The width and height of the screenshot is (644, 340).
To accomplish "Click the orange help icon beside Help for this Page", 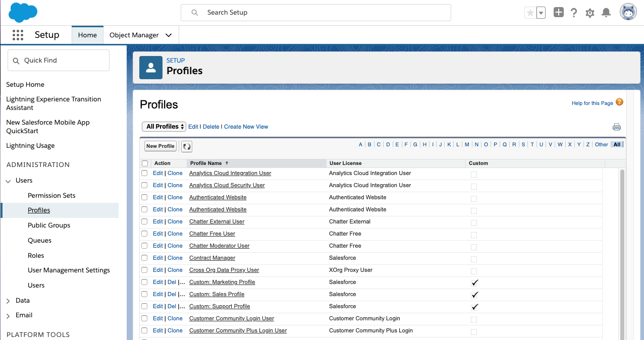I will 620,102.
